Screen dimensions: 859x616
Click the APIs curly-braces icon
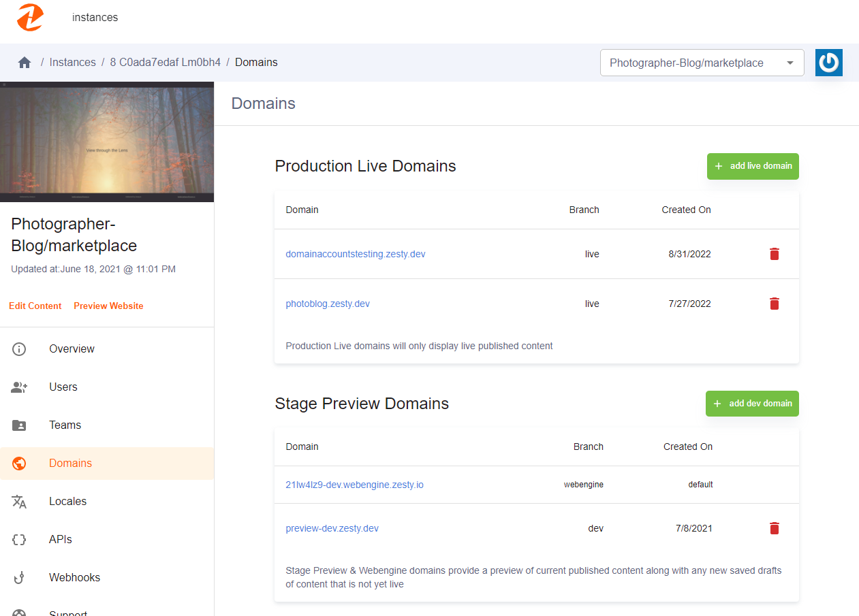point(18,539)
